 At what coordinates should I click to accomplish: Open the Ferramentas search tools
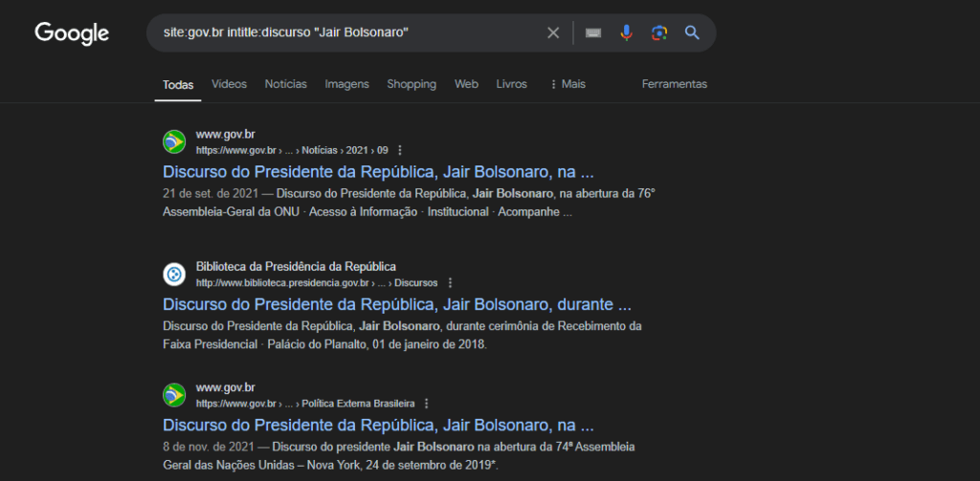coord(674,84)
